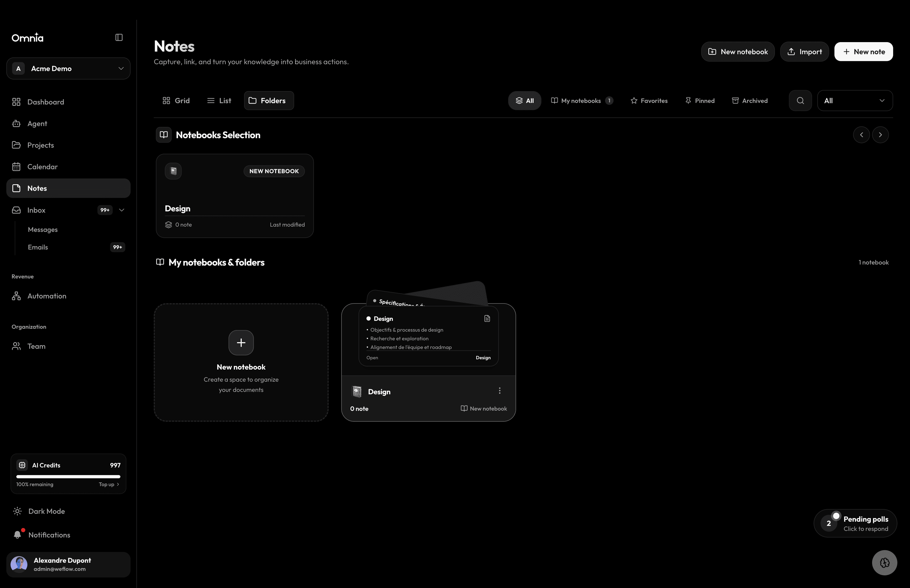This screenshot has height=588, width=910.
Task: Filter by My notebooks
Action: tap(582, 101)
